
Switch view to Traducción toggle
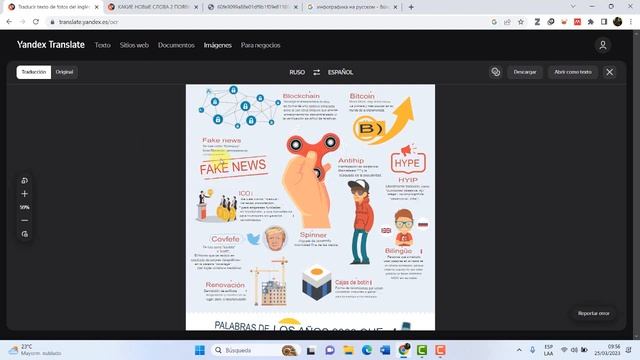click(34, 72)
